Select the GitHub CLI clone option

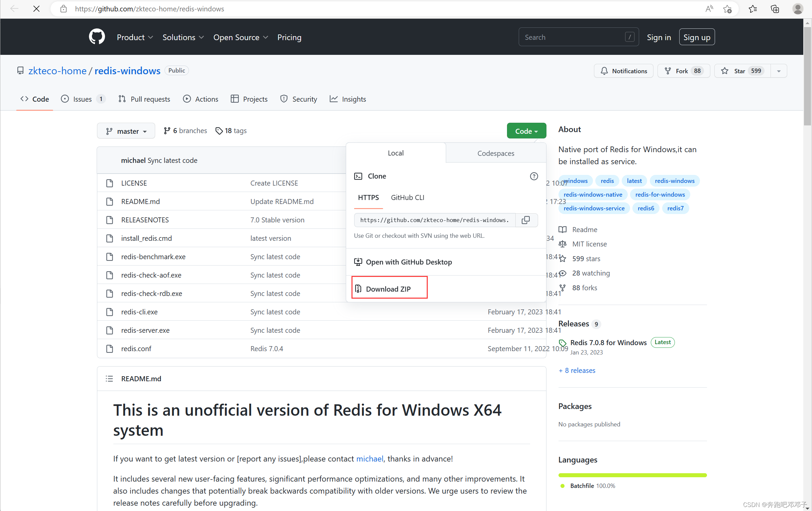(x=407, y=197)
